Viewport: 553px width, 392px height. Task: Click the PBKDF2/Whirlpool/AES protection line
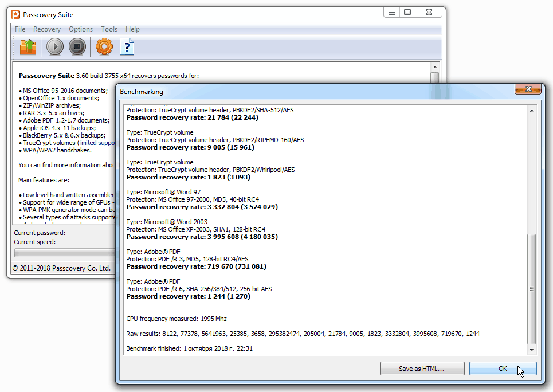(x=210, y=170)
